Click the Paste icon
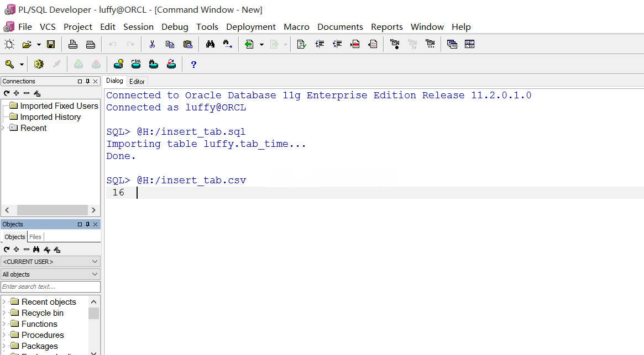The image size is (644, 355). pos(187,44)
